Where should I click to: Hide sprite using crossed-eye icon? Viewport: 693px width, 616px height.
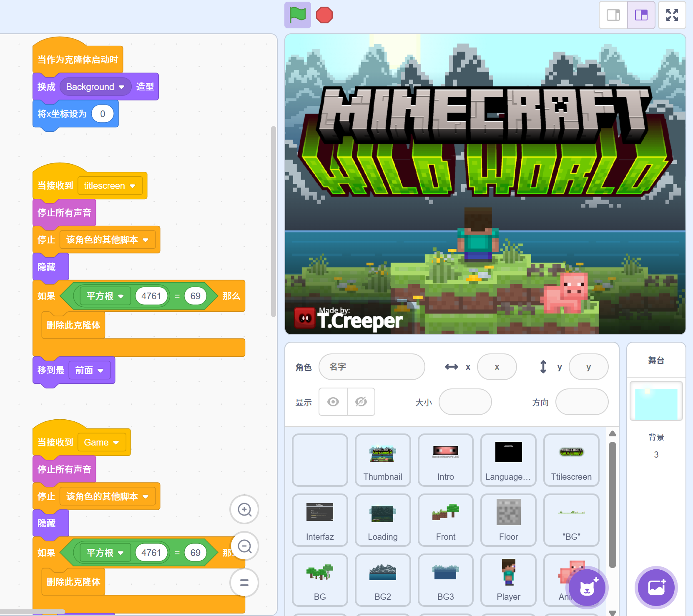pyautogui.click(x=361, y=402)
